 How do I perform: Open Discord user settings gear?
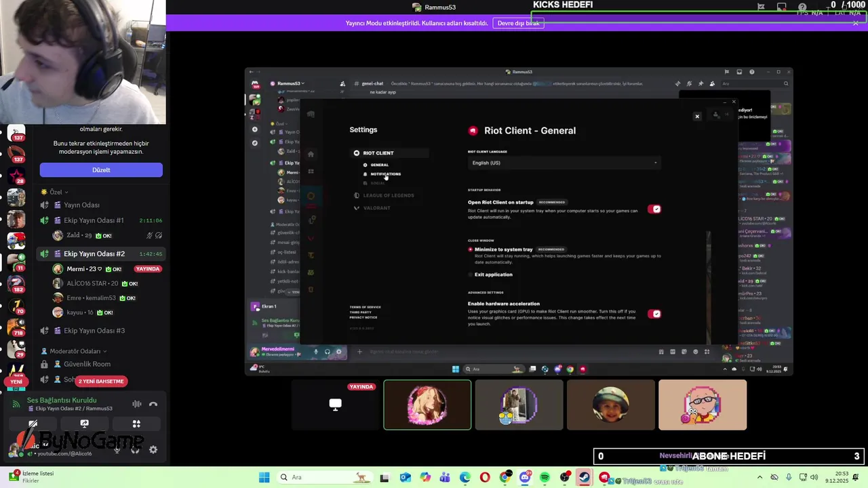[x=153, y=449]
